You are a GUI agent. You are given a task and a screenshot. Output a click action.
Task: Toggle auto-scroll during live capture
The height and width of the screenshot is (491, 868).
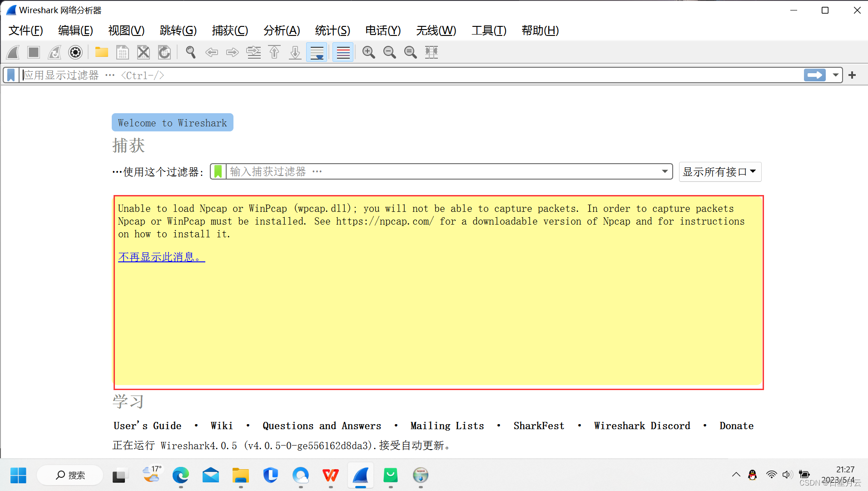pyautogui.click(x=317, y=52)
